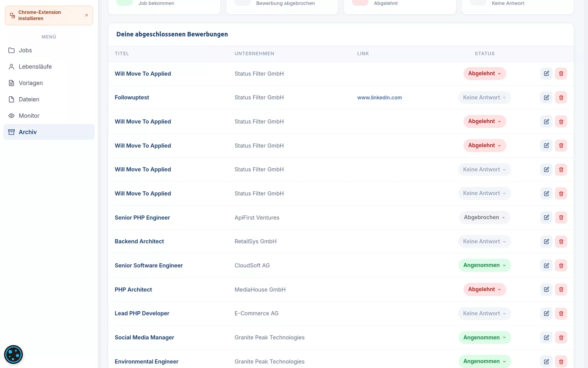The height and width of the screenshot is (368, 588).
Task: Click Chrome-Extension installieren button
Action: pyautogui.click(x=49, y=16)
